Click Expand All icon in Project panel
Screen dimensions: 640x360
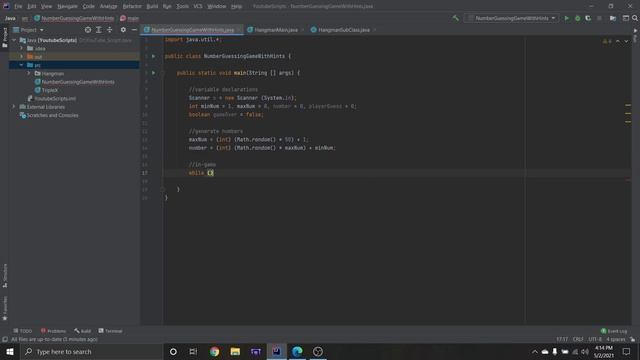[x=99, y=30]
